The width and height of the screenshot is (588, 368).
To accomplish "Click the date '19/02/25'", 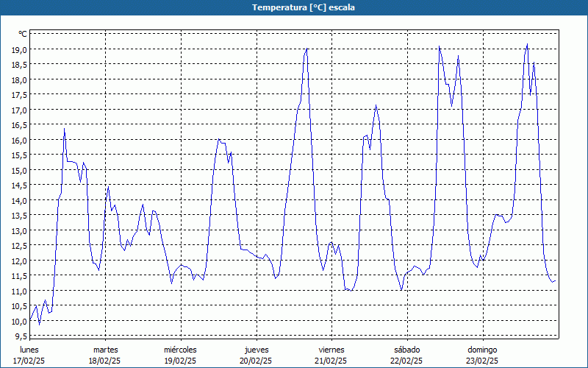I will pos(180,361).
